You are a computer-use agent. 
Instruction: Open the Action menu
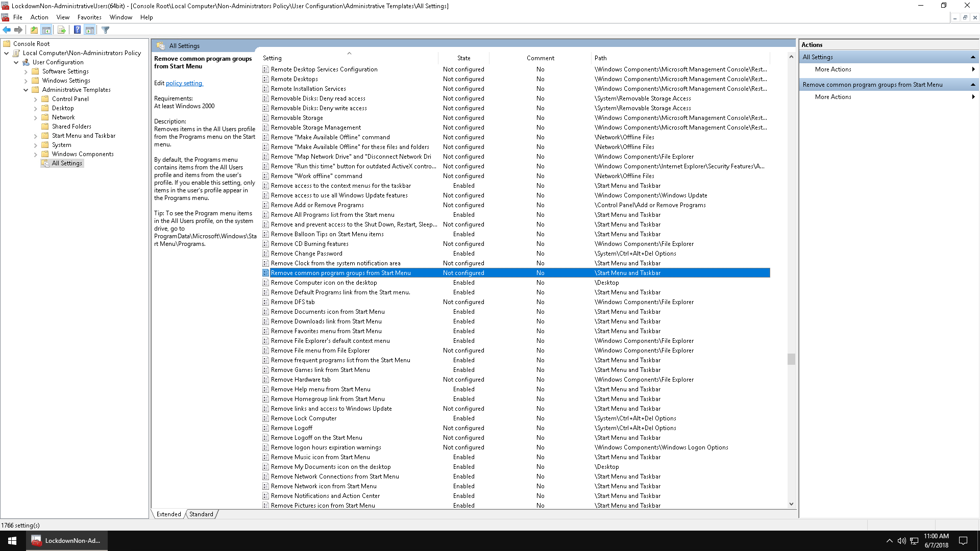click(39, 17)
